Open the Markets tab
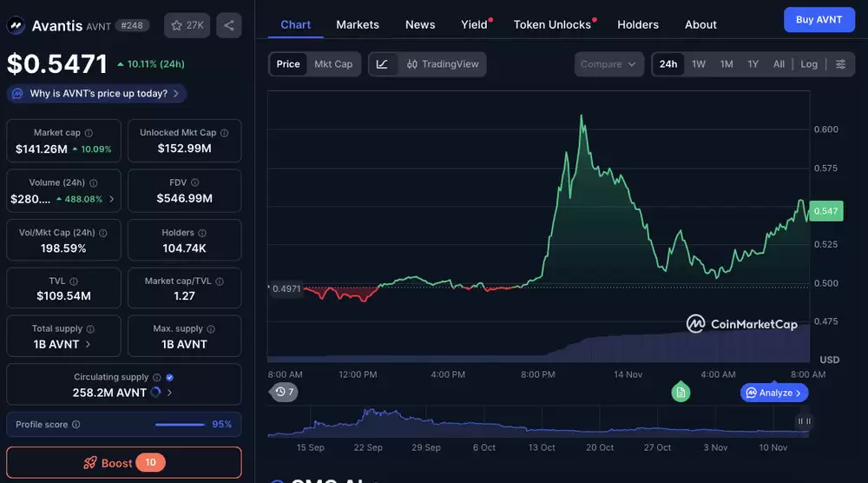The width and height of the screenshot is (868, 483). pos(358,24)
